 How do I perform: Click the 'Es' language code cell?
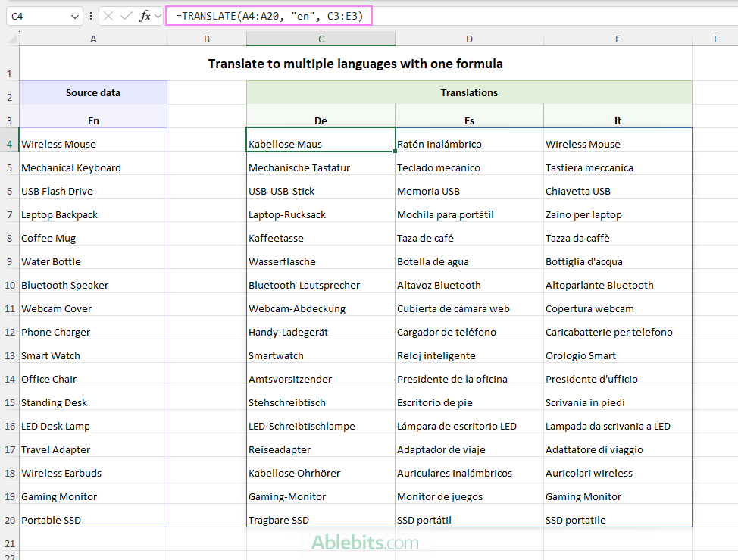coord(469,116)
